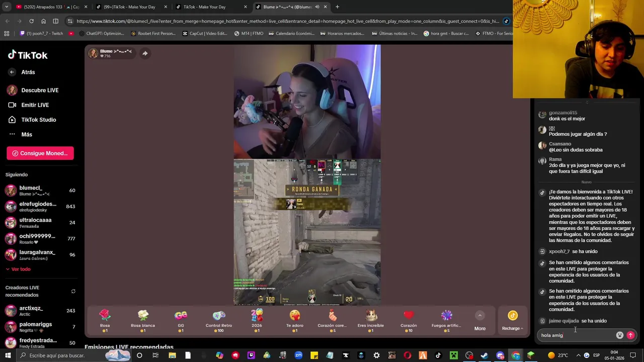Open Blume's streamer profile avatar
Image resolution: width=644 pixels, height=362 pixels.
94,53
